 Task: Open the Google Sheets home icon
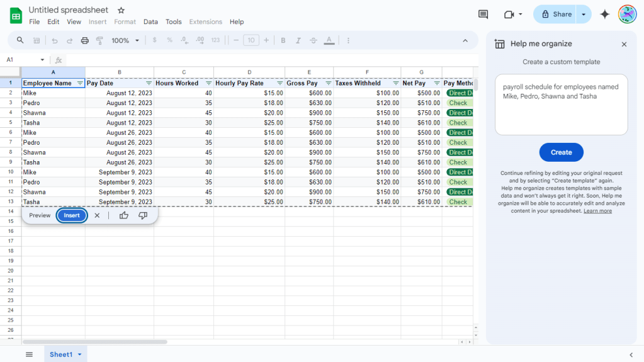pyautogui.click(x=16, y=16)
